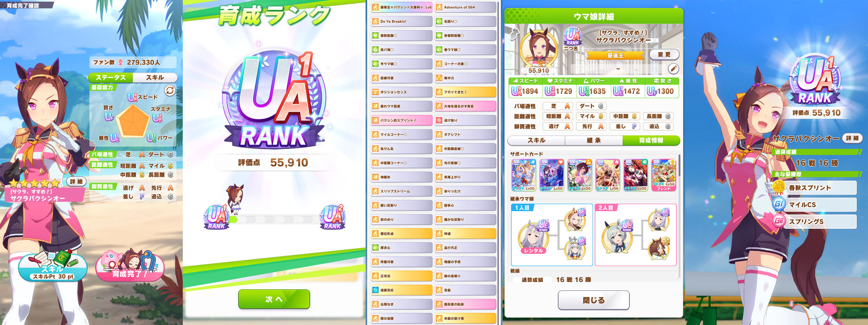
Task: Select the rental inherited uma portrait
Action: [533, 238]
